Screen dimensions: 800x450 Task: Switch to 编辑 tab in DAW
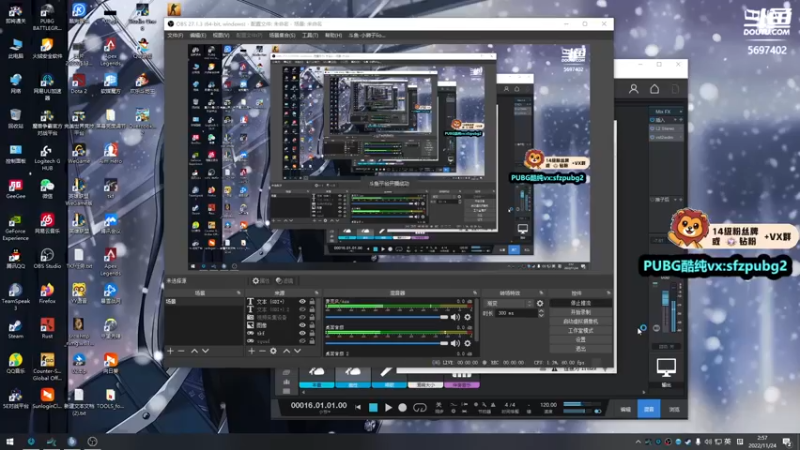626,409
